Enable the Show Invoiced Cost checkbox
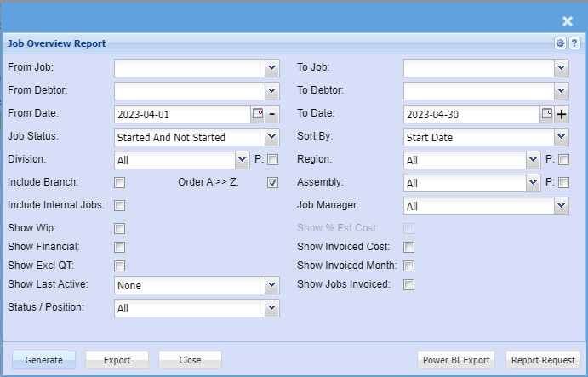This screenshot has height=377, width=588. tap(409, 247)
